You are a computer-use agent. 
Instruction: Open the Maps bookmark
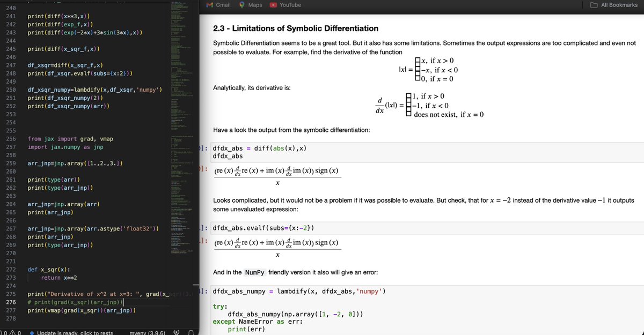[x=251, y=5]
